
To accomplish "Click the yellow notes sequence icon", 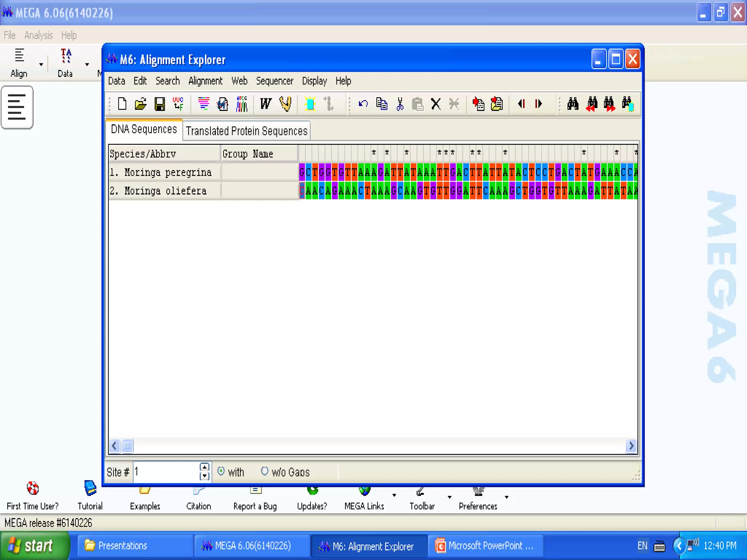I will (x=496, y=104).
